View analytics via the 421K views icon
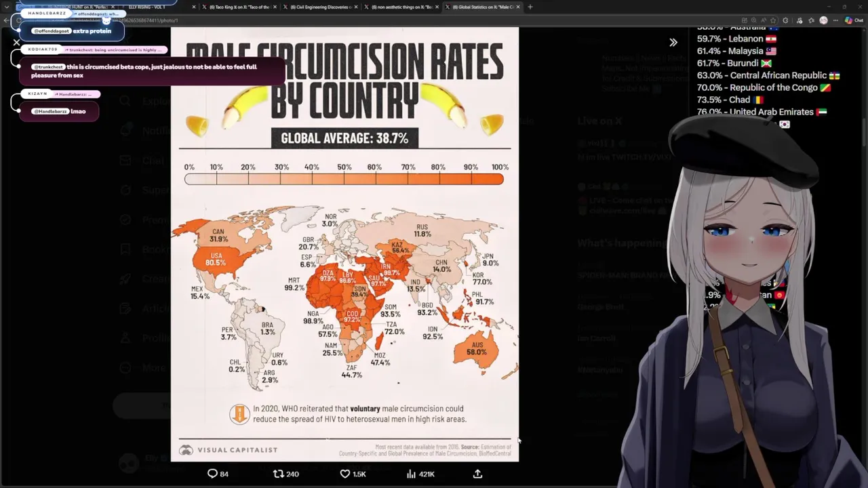868x488 pixels. (x=420, y=474)
